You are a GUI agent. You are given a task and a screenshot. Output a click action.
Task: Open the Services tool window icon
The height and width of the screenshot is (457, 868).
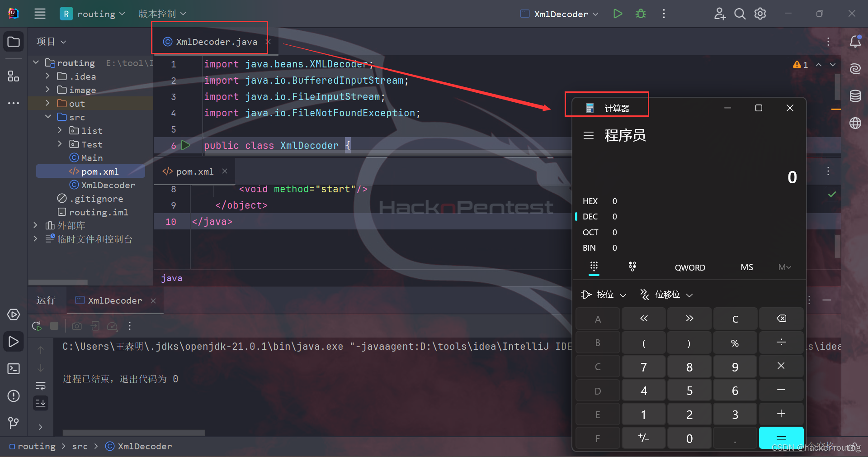pos(14,314)
